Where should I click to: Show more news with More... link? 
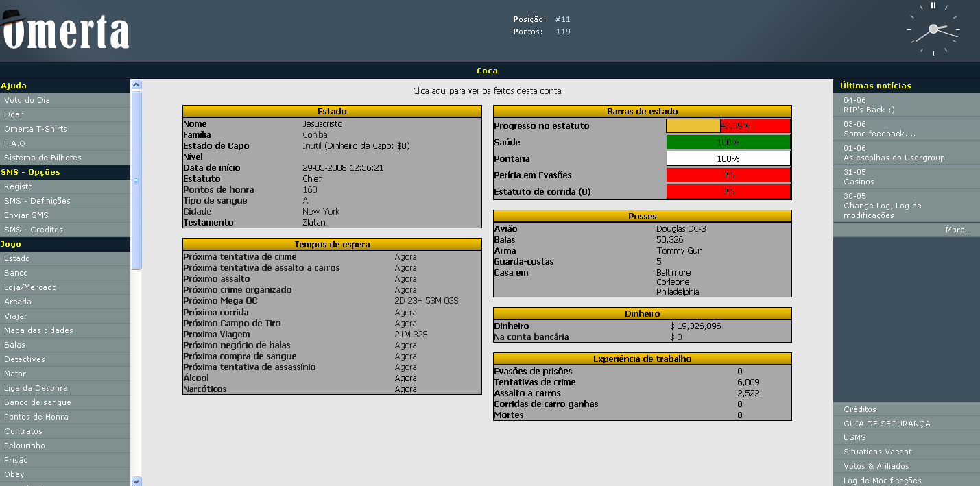click(x=957, y=230)
